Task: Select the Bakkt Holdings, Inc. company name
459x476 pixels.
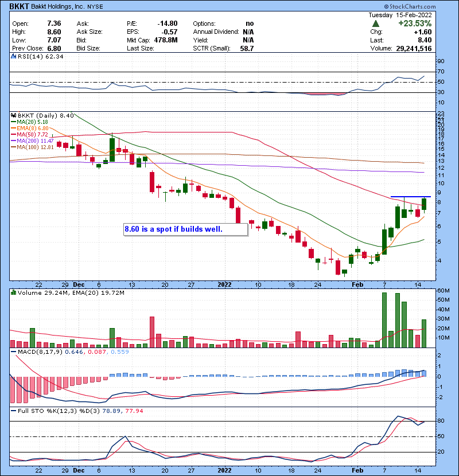Action: 58,7
